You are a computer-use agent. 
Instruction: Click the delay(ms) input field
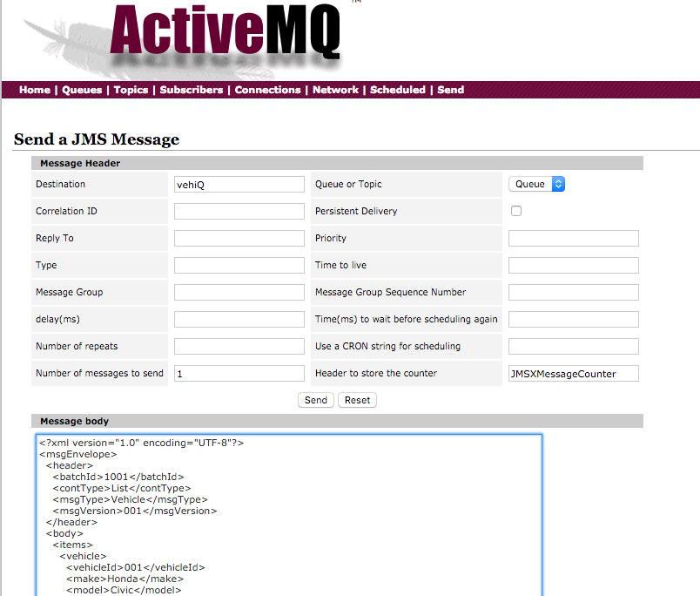point(239,320)
